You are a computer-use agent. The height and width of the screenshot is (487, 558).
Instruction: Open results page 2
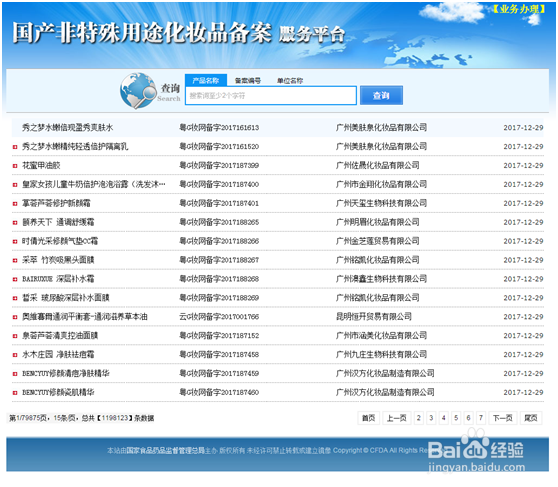419,418
